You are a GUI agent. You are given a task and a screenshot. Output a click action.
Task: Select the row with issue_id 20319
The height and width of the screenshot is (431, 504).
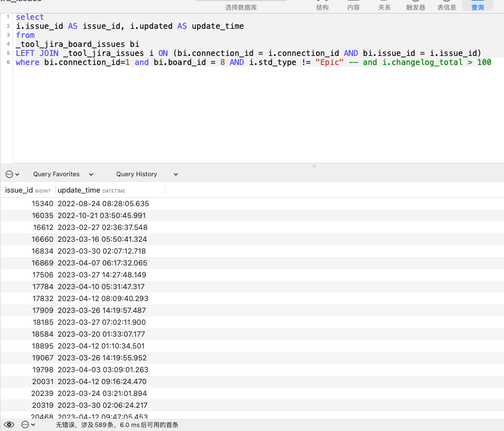coord(252,405)
